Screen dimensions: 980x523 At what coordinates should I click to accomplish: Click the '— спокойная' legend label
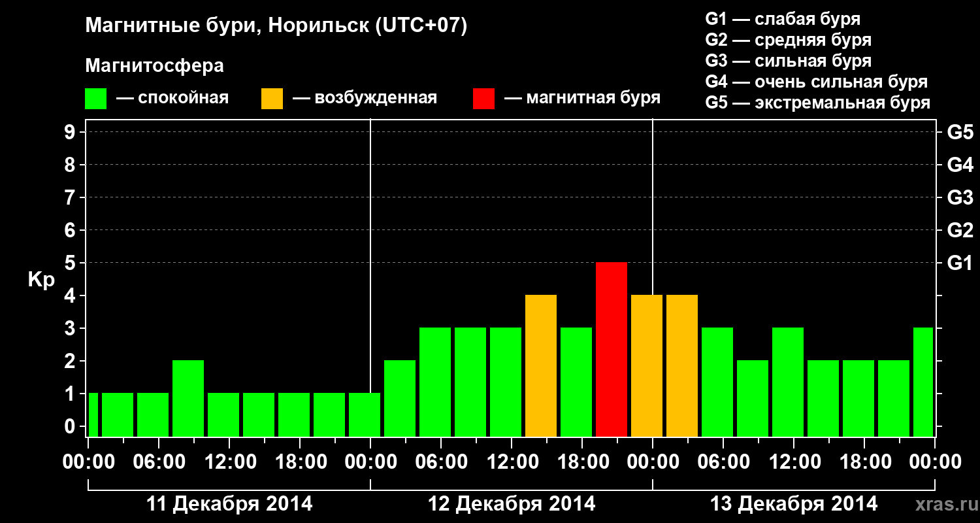(x=172, y=98)
